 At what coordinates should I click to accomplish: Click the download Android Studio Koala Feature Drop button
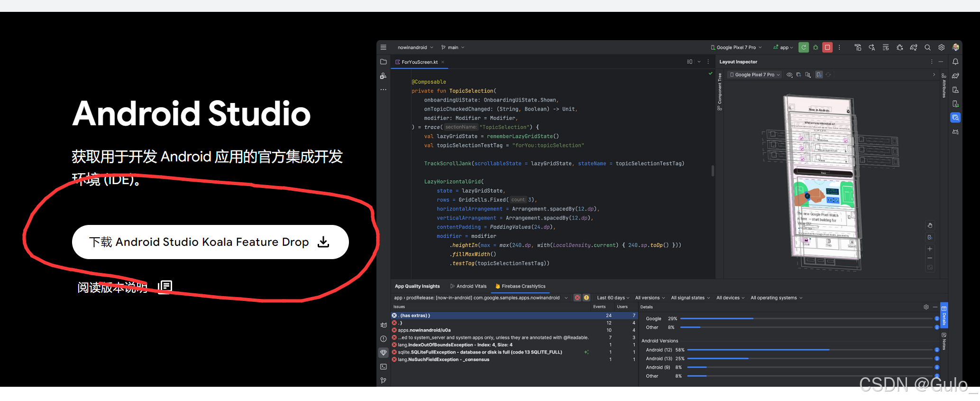pos(211,242)
